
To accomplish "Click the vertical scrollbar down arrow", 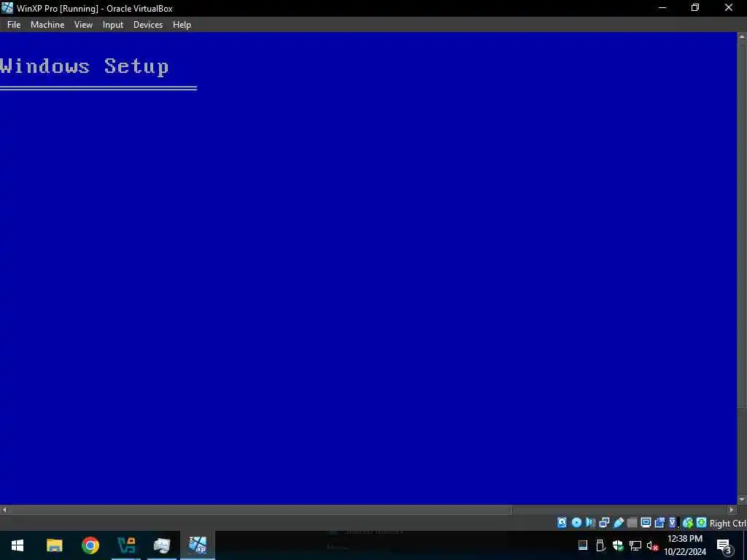I will click(742, 499).
